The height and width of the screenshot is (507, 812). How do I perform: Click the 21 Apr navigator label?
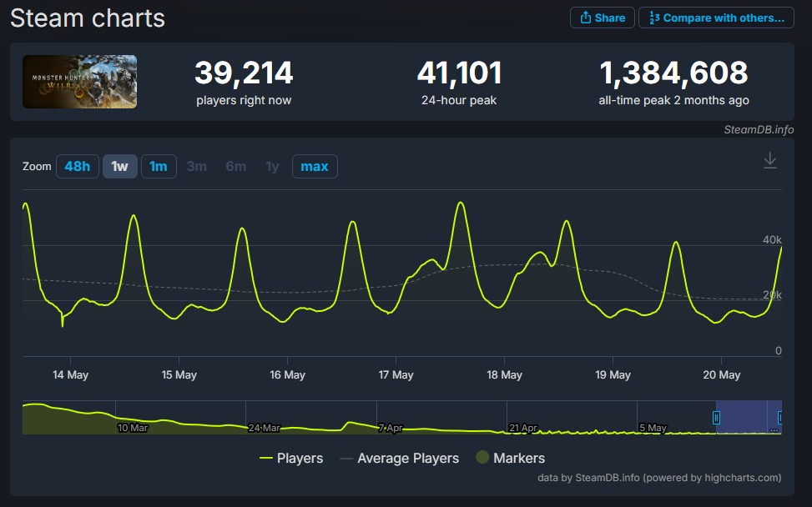click(x=523, y=428)
